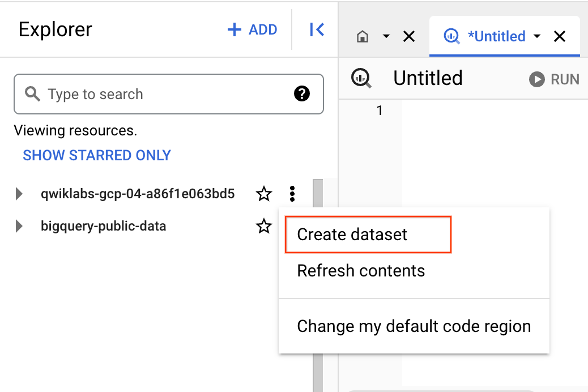This screenshot has height=392, width=588.
Task: Click the query icon beside the Untitled editor title
Action: [361, 79]
